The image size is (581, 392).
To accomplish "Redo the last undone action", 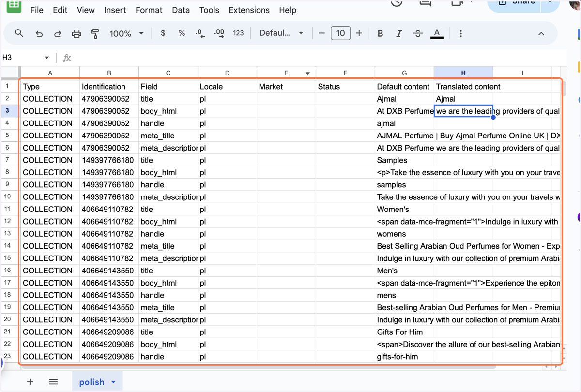I will point(58,33).
